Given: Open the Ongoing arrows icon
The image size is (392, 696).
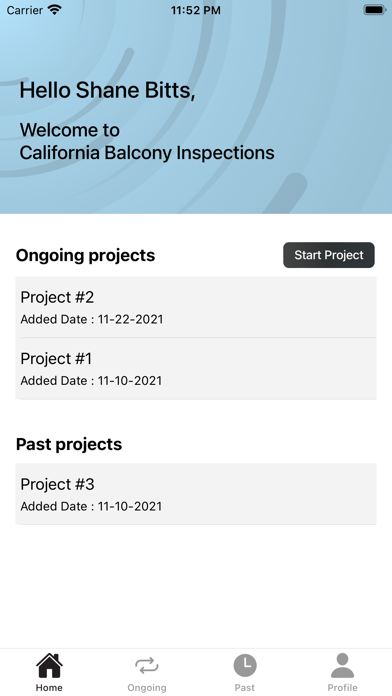Looking at the screenshot, I should tap(147, 665).
